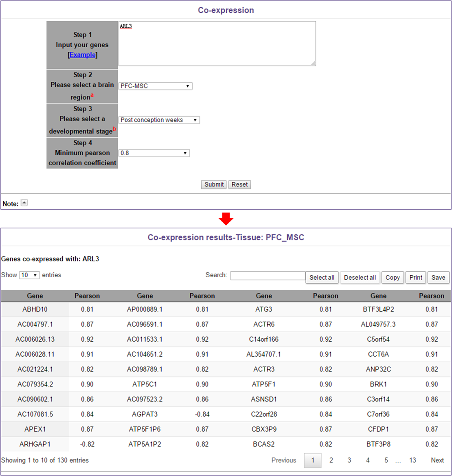Go to results page 2

coord(331,460)
